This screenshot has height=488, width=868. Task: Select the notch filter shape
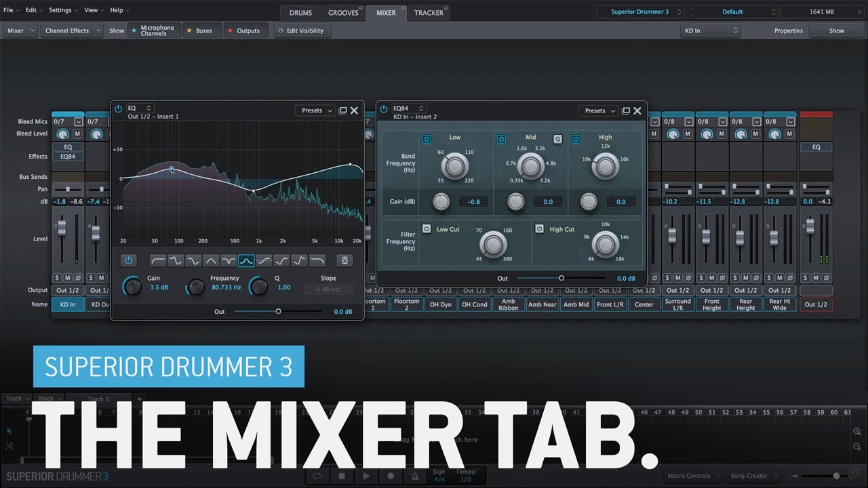click(x=229, y=260)
